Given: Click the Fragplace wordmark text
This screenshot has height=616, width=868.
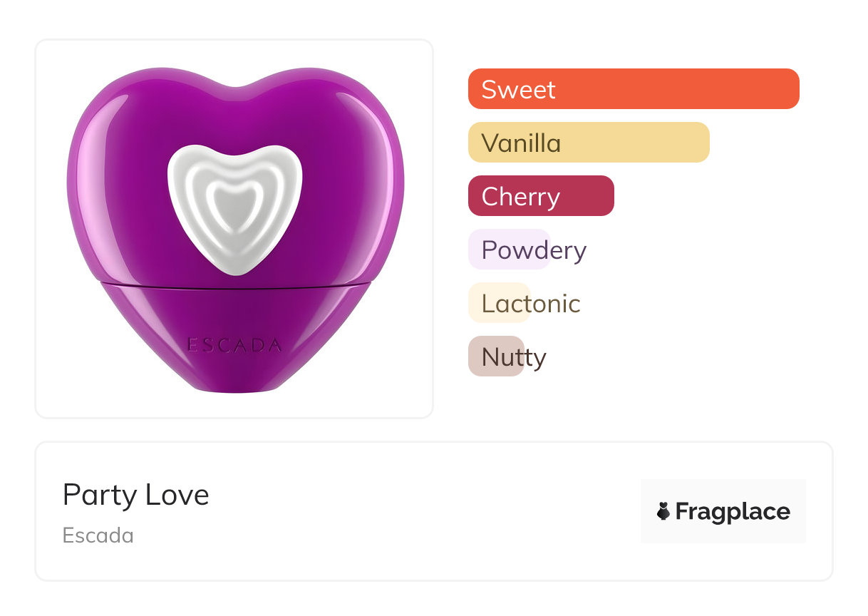Looking at the screenshot, I should (733, 511).
